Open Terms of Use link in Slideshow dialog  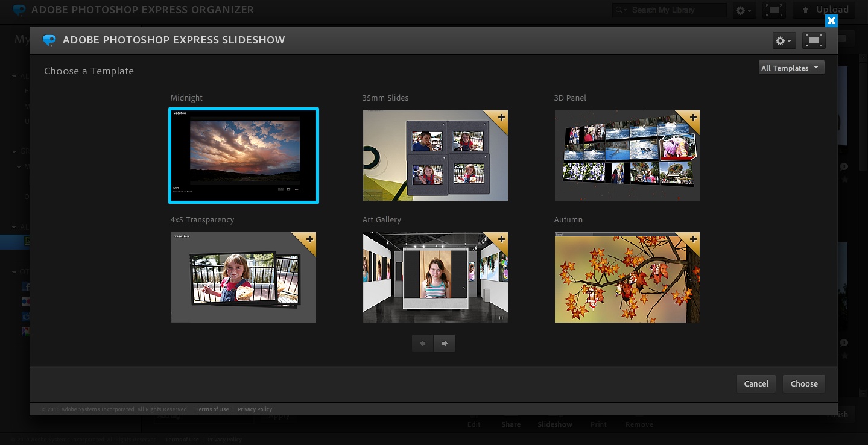tap(212, 409)
